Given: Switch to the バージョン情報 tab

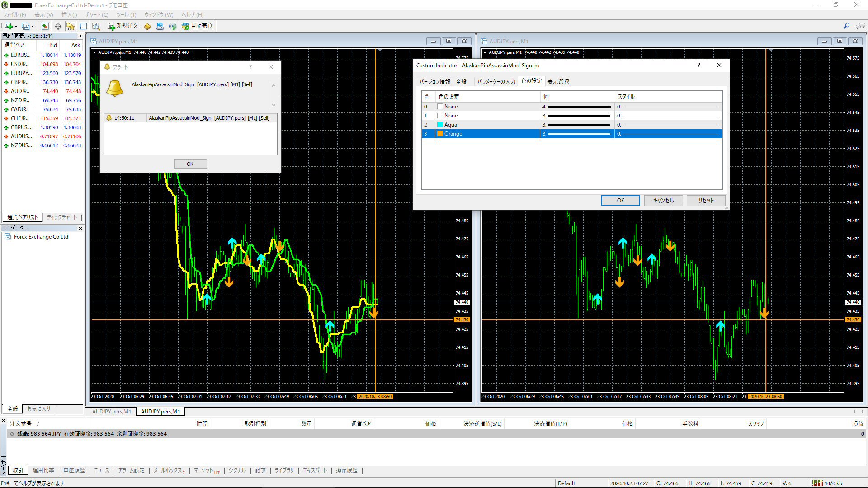Looking at the screenshot, I should [x=434, y=82].
